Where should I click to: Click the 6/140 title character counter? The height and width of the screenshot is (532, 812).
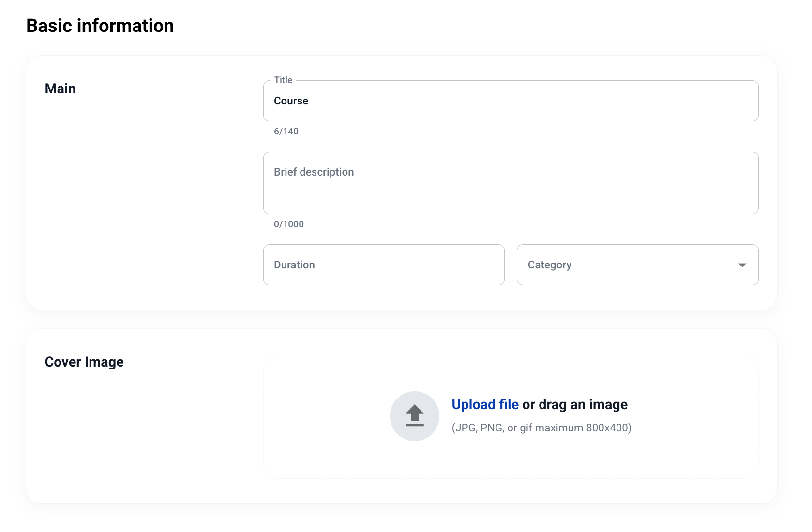tap(286, 132)
